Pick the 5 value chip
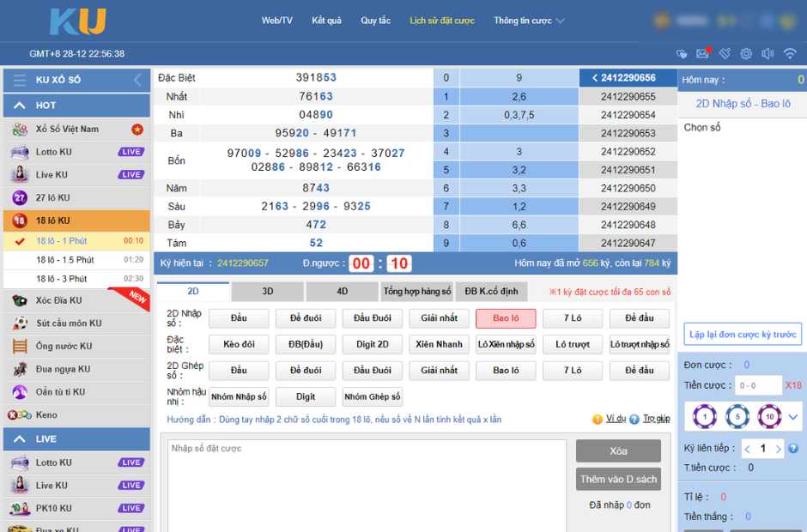 pos(737,417)
